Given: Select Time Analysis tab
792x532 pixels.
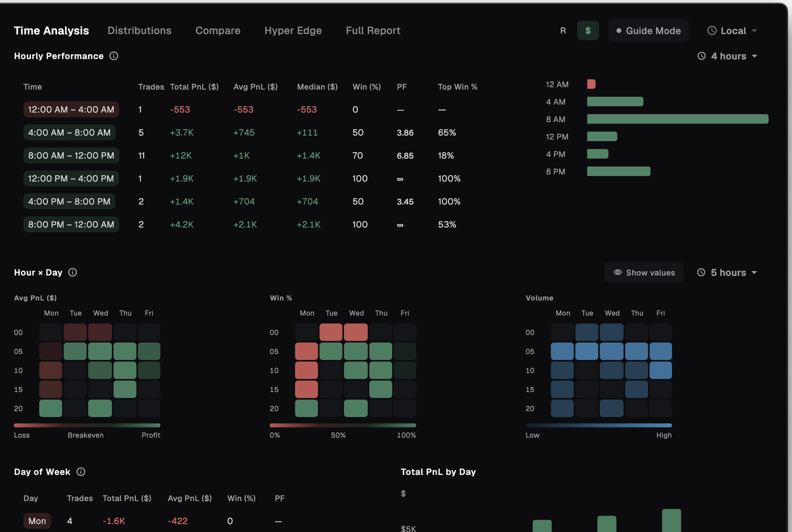Looking at the screenshot, I should 52,31.
